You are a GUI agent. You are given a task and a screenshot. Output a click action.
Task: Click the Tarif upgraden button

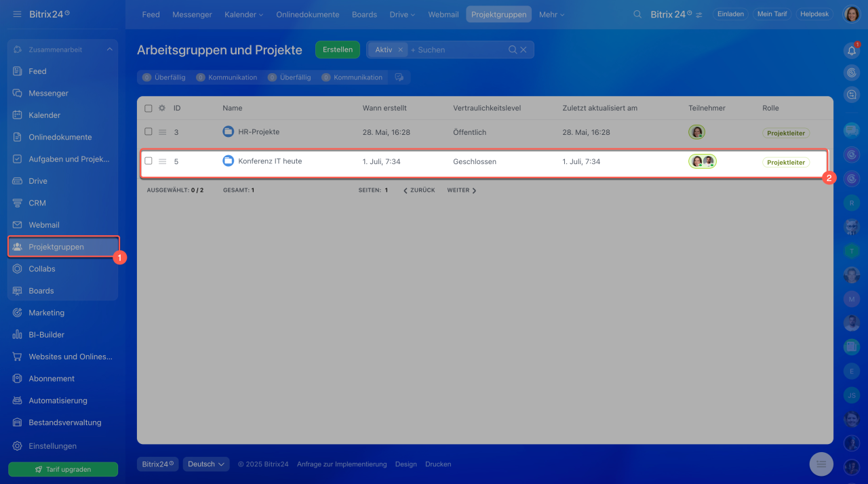[x=63, y=469]
